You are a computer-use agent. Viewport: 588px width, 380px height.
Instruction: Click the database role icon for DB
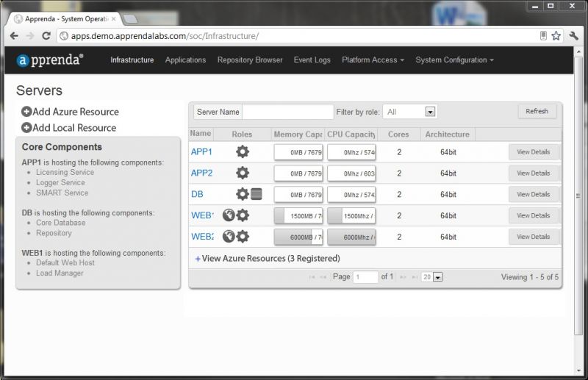tap(257, 194)
